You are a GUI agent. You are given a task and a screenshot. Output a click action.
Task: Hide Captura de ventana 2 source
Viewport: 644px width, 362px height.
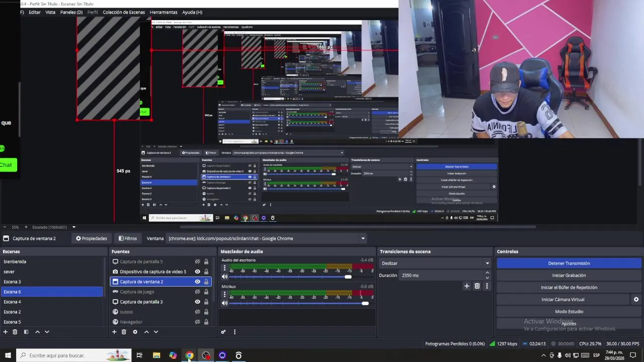click(x=197, y=282)
